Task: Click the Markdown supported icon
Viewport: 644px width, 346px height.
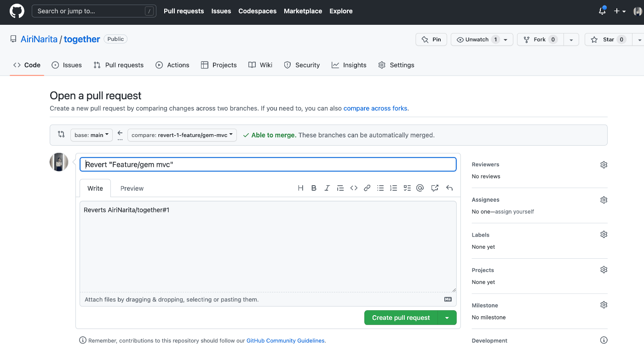Action: click(x=448, y=299)
